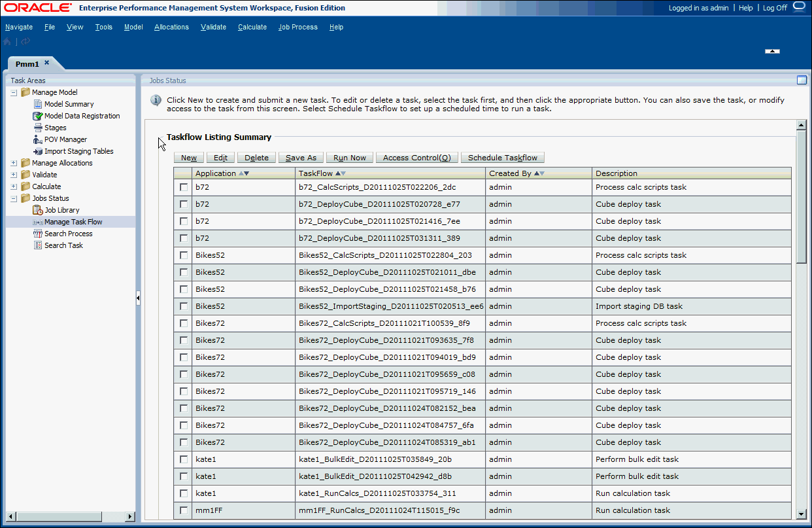Collapse the Task Areas side panel
The height and width of the screenshot is (528, 812).
138,298
